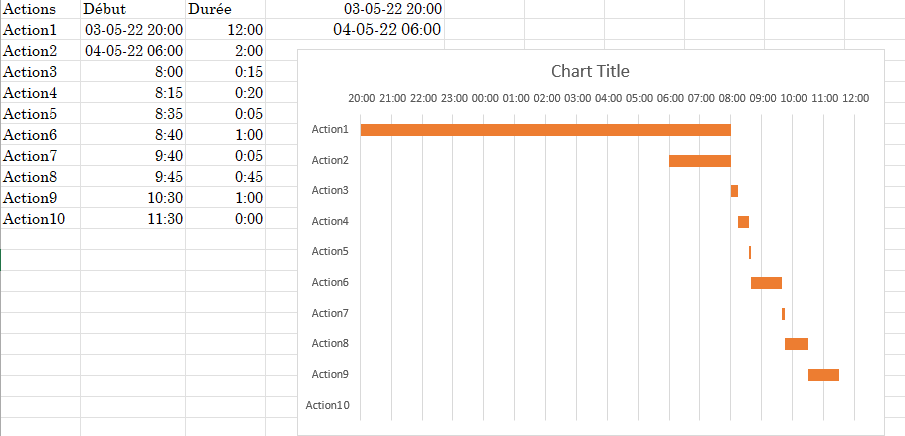905x436 pixels.
Task: Select the Action10 cell in the table
Action: (40, 219)
